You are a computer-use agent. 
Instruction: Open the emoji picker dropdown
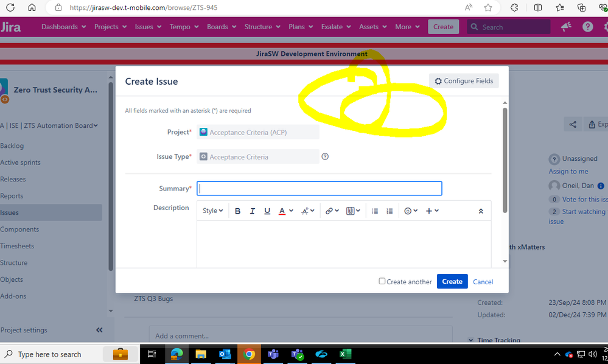click(x=411, y=211)
